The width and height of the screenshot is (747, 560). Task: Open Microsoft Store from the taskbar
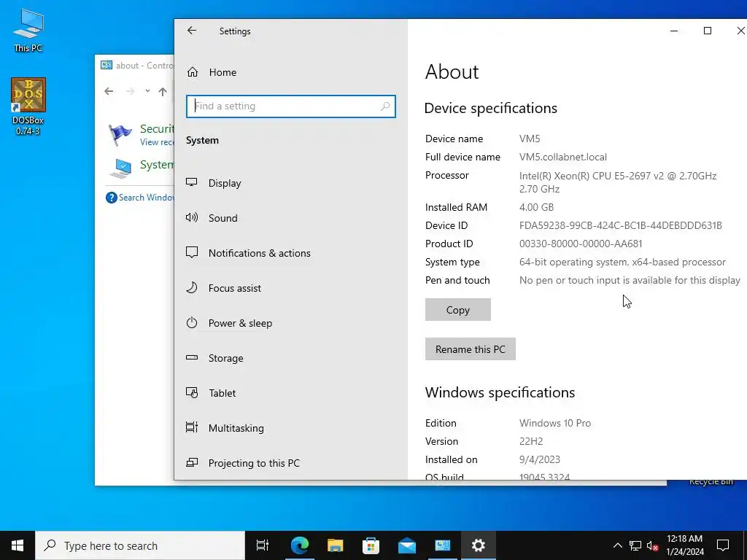coord(371,545)
